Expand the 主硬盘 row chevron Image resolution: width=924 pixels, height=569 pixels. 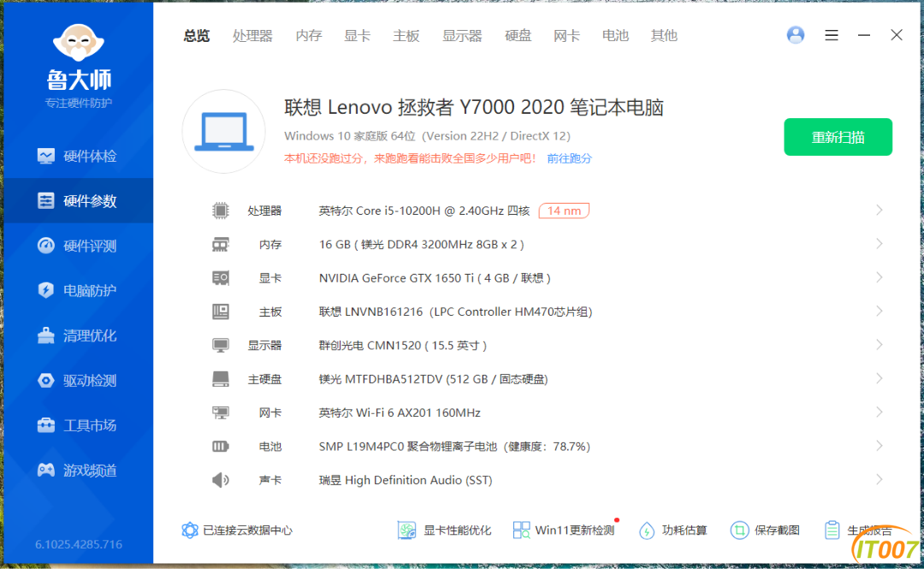tap(880, 378)
